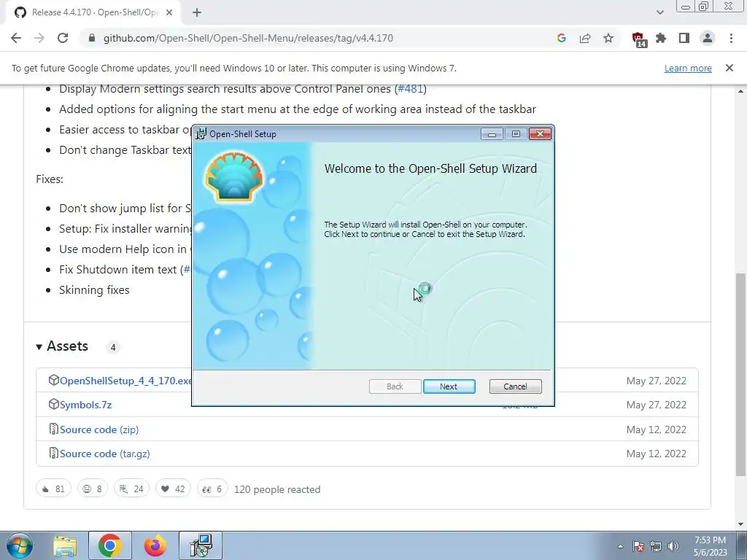Launch Firefox from the taskbar
This screenshot has width=747, height=560.
pyautogui.click(x=155, y=545)
